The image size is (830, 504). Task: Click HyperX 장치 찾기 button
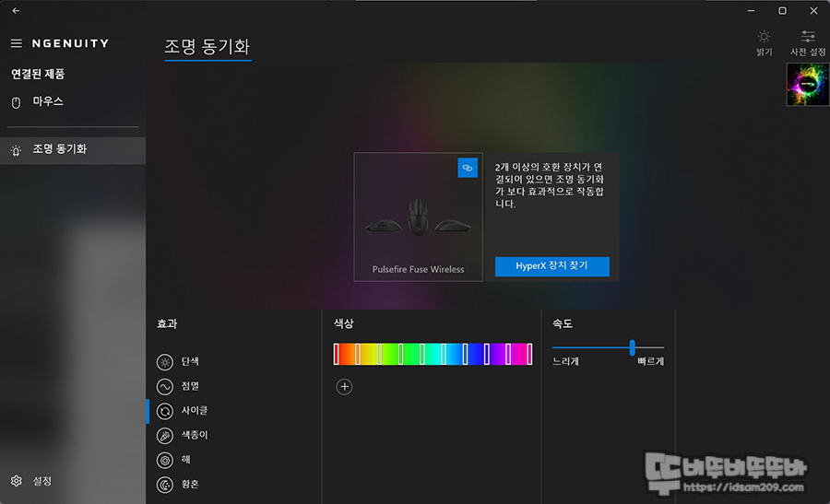(552, 266)
